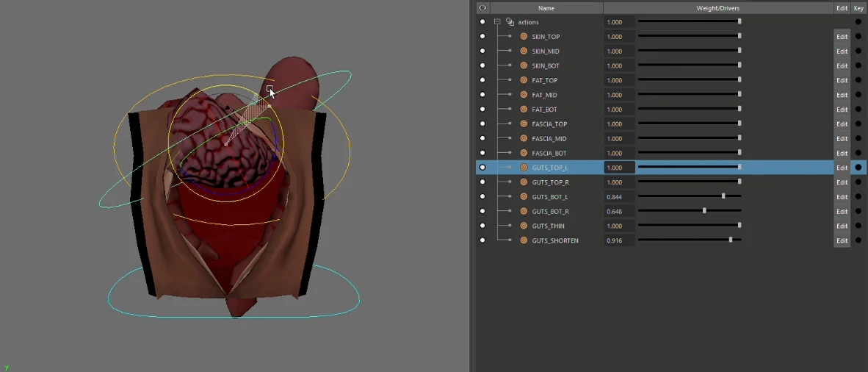Set key for GUTS_BOT_R target

[x=858, y=211]
